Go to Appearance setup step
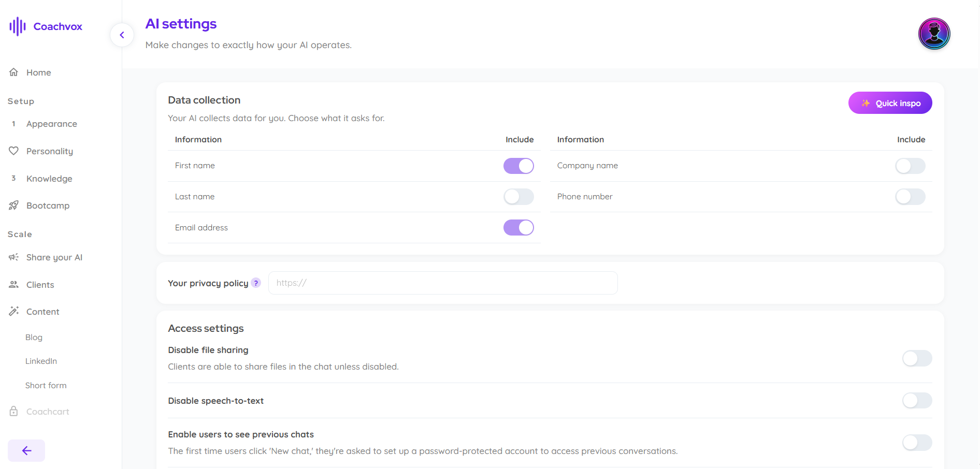This screenshot has width=980, height=469. tap(52, 124)
